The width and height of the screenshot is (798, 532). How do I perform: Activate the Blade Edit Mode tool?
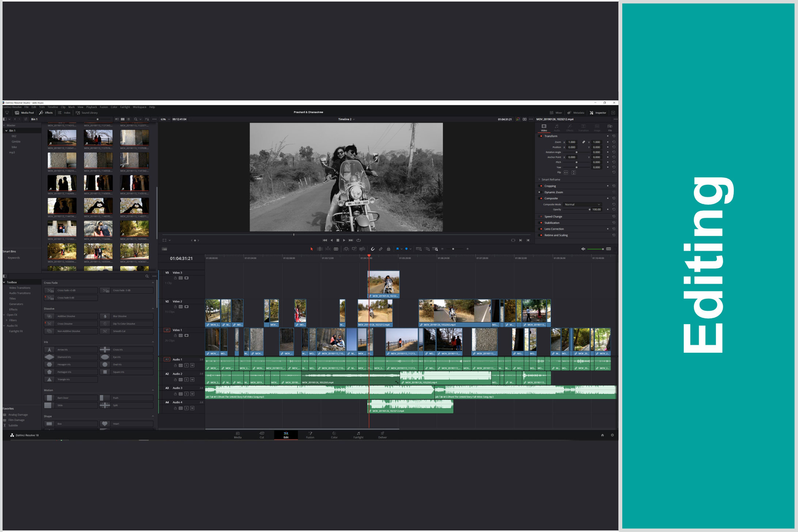(x=336, y=249)
